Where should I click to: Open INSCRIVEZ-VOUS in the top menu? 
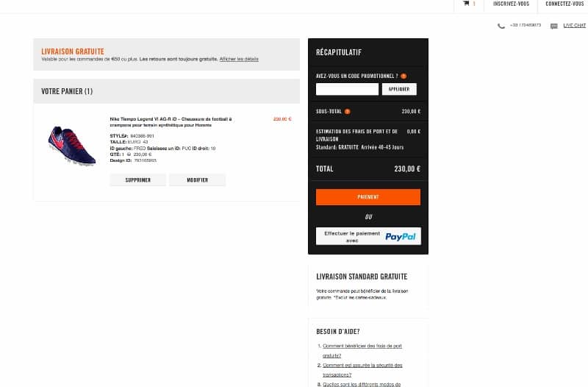[x=511, y=4]
